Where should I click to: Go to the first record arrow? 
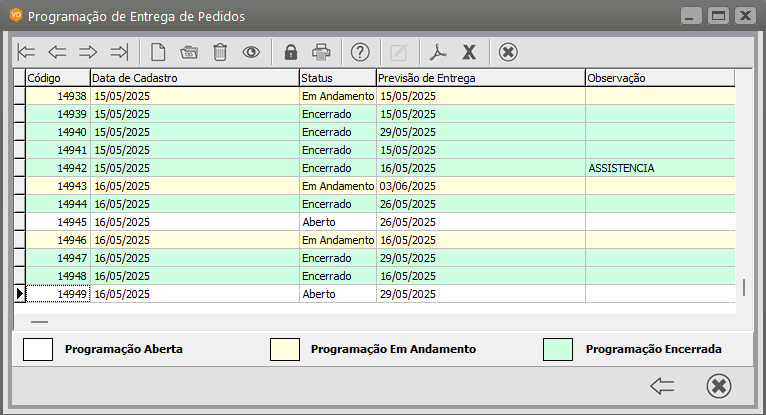click(x=27, y=52)
